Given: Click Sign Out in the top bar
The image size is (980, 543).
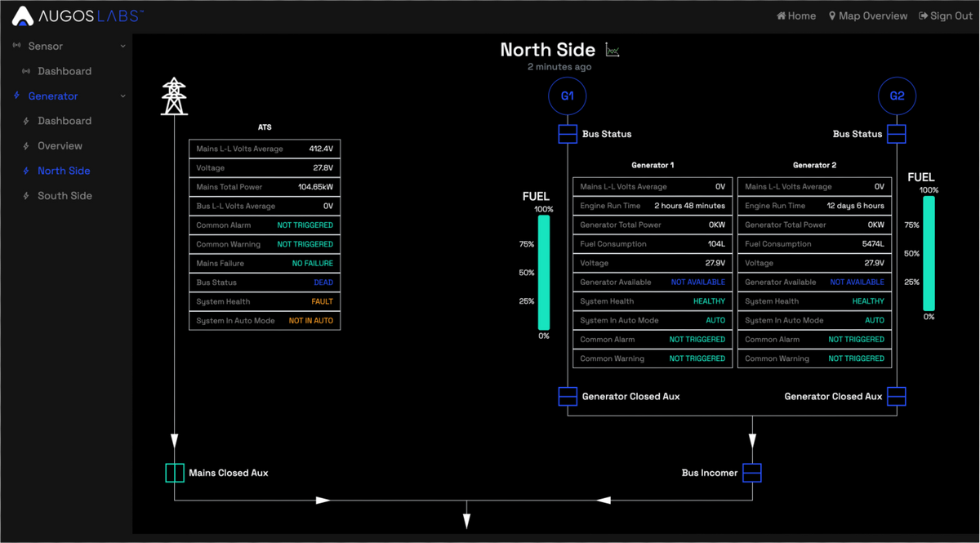Looking at the screenshot, I should tap(945, 15).
